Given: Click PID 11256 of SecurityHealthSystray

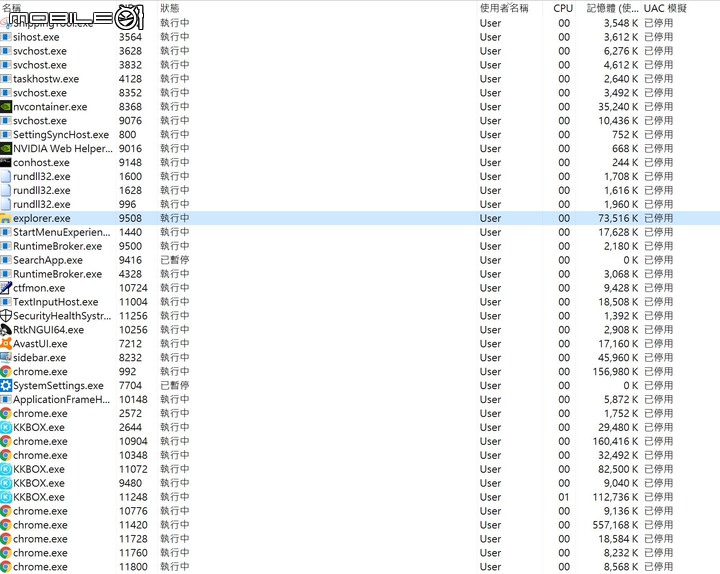Looking at the screenshot, I should click(x=133, y=316).
